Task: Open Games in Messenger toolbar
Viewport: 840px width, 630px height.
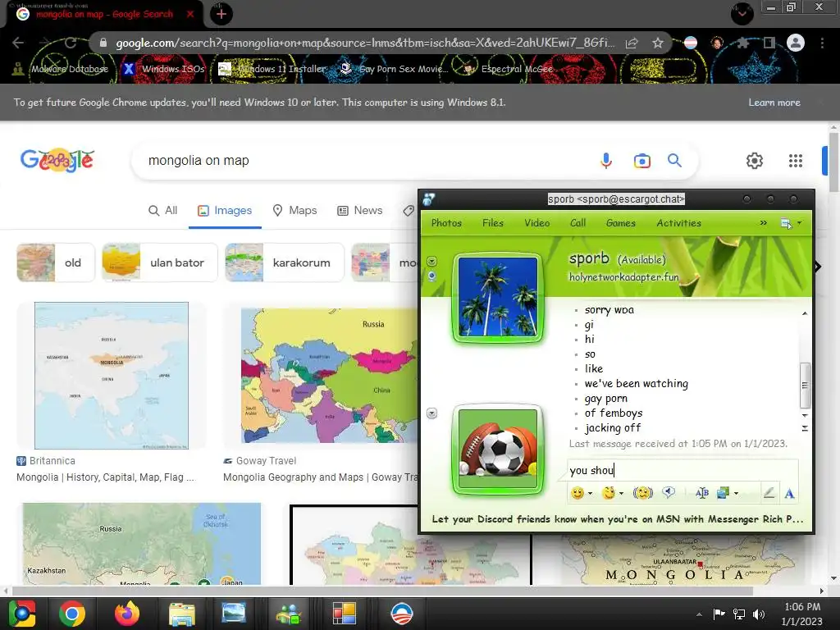Action: click(620, 223)
